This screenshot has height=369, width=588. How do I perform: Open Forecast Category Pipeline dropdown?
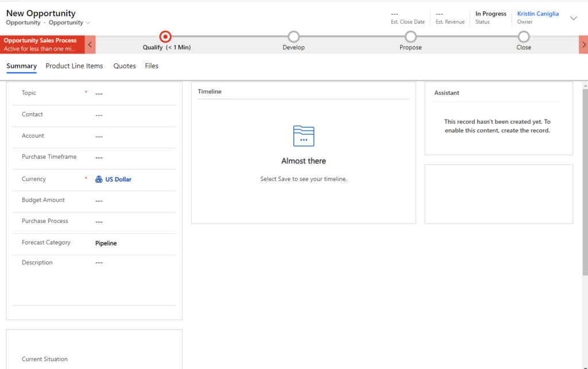[135, 243]
